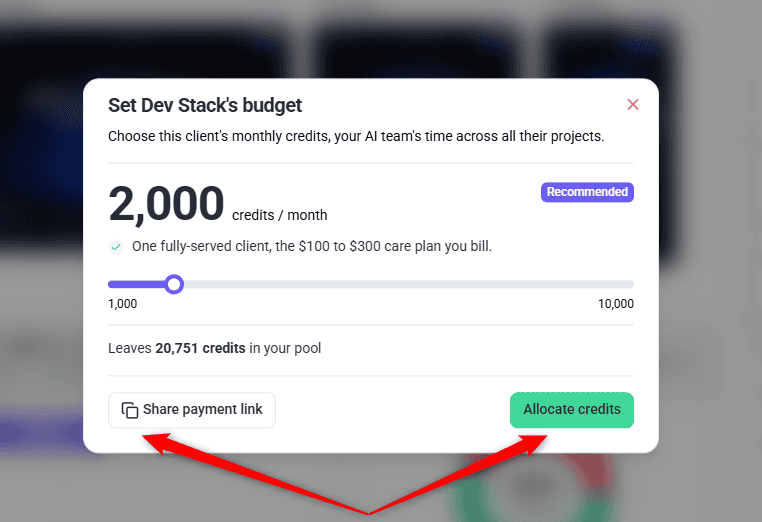
Task: Click the 1,000 minimum label
Action: [122, 304]
